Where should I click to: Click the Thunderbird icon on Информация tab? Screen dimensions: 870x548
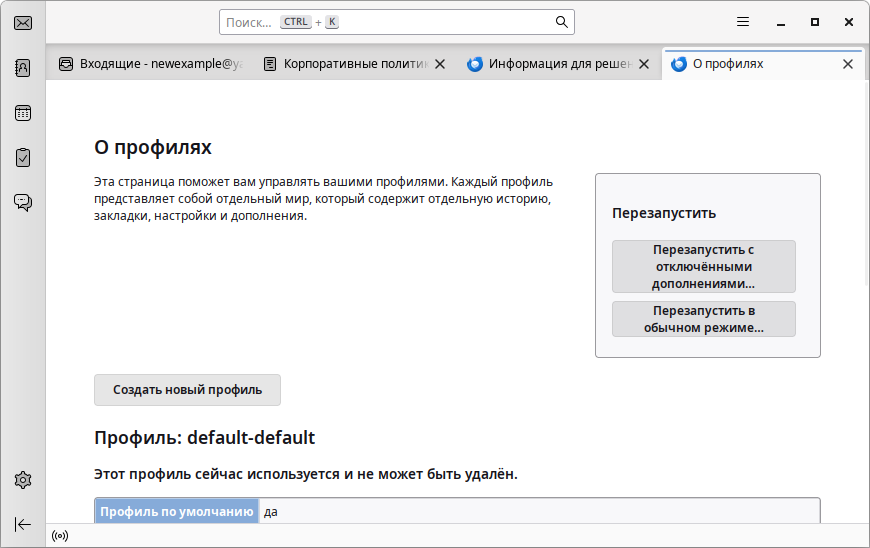pos(474,64)
